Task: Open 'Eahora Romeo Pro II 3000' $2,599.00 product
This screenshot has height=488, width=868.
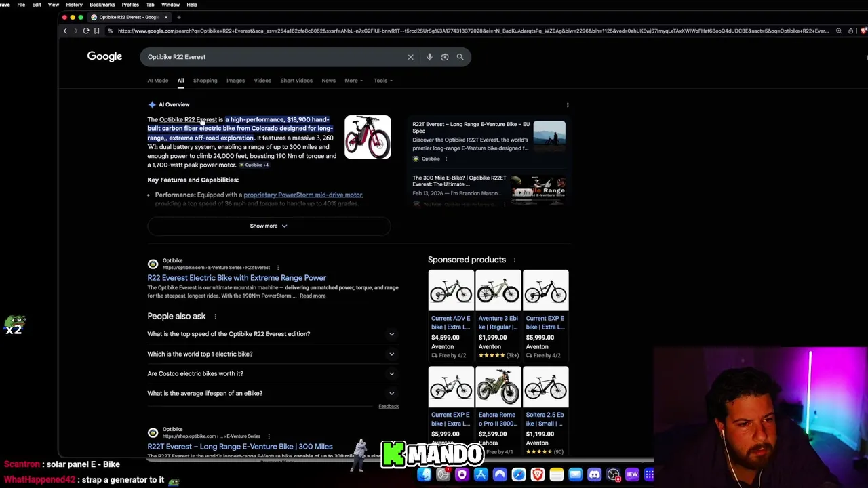Action: [x=498, y=410]
